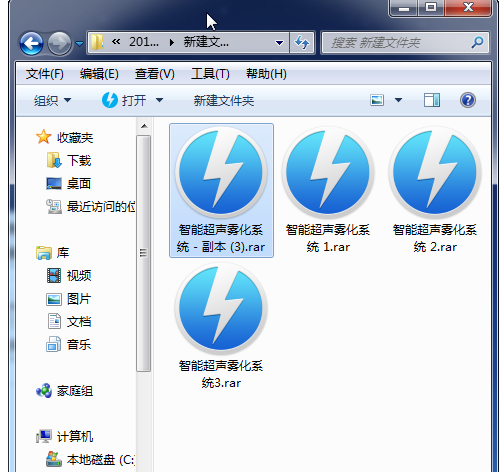
Task: Click the Back navigation arrow
Action: click(32, 43)
